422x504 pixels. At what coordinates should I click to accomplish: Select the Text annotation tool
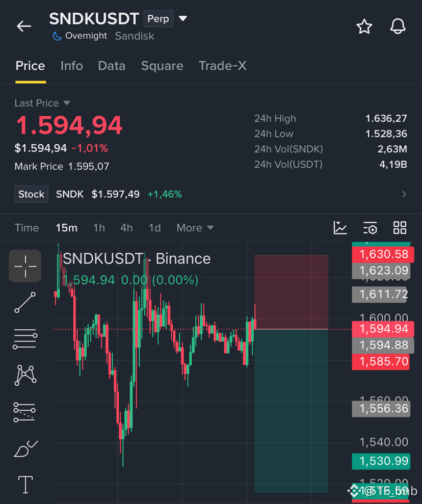pyautogui.click(x=25, y=485)
